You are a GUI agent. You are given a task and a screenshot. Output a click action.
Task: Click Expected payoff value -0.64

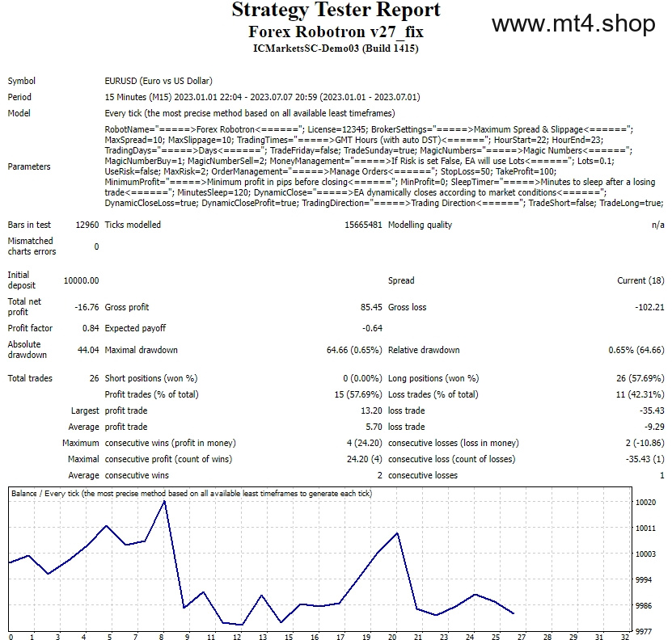372,328
